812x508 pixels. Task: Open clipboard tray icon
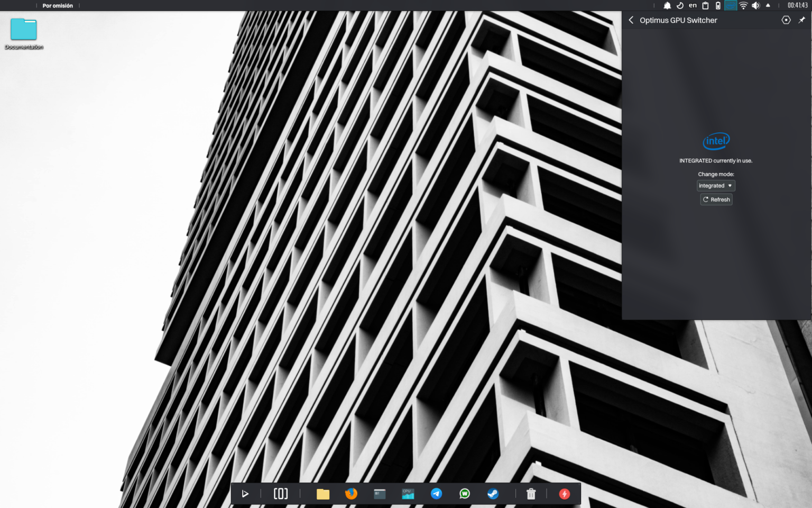tap(705, 5)
